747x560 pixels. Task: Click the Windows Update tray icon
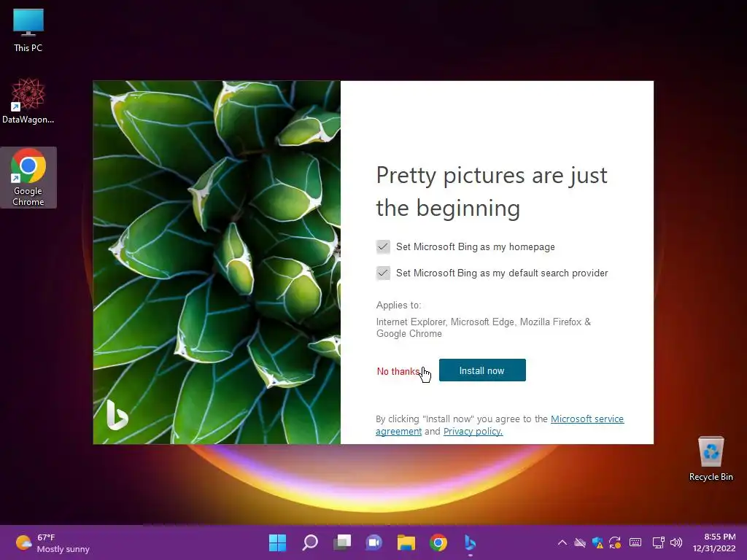pyautogui.click(x=615, y=542)
